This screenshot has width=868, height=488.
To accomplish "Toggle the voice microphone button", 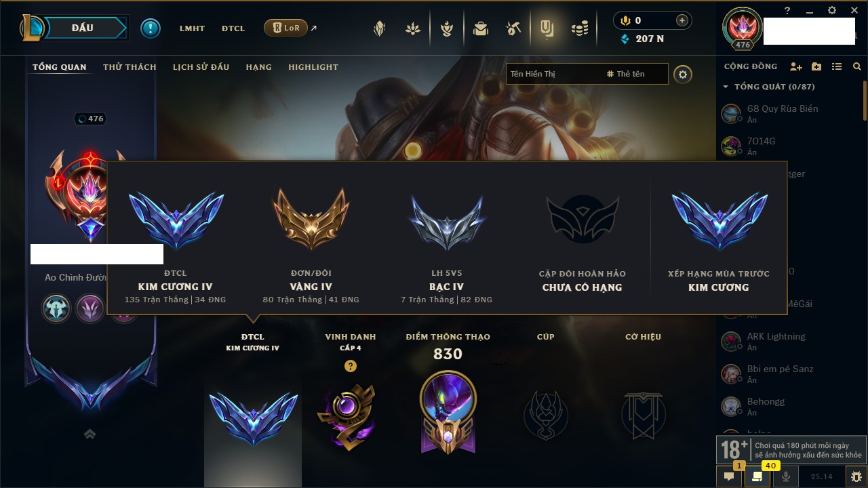I will (x=786, y=476).
